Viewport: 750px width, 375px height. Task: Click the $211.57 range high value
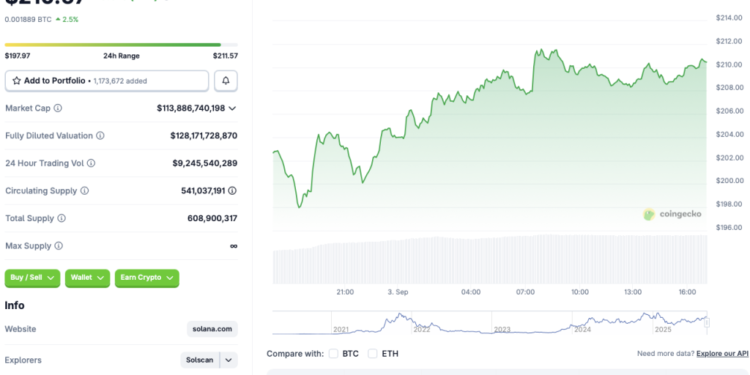225,56
